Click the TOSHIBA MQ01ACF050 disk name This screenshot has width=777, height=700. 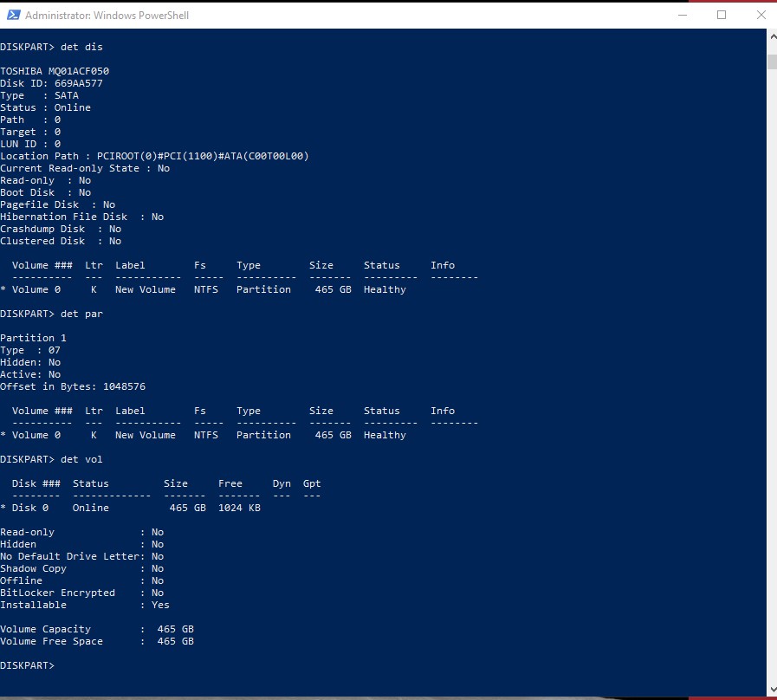click(x=55, y=71)
